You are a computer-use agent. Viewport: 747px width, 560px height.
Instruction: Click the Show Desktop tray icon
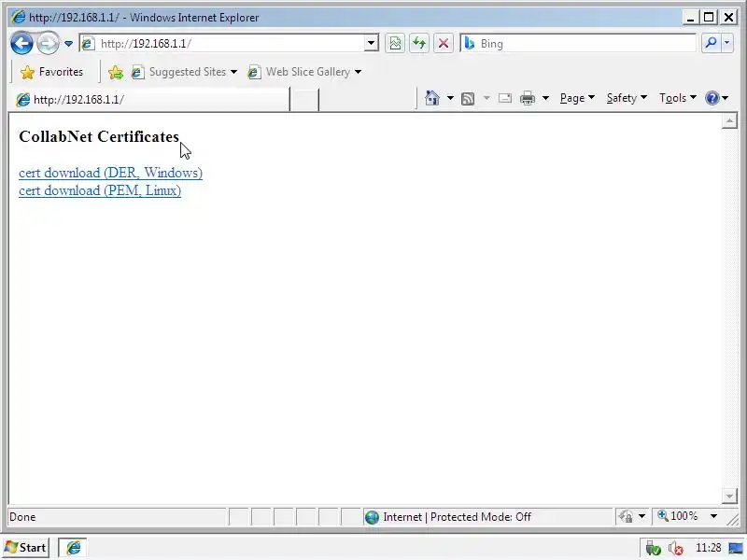point(736,548)
